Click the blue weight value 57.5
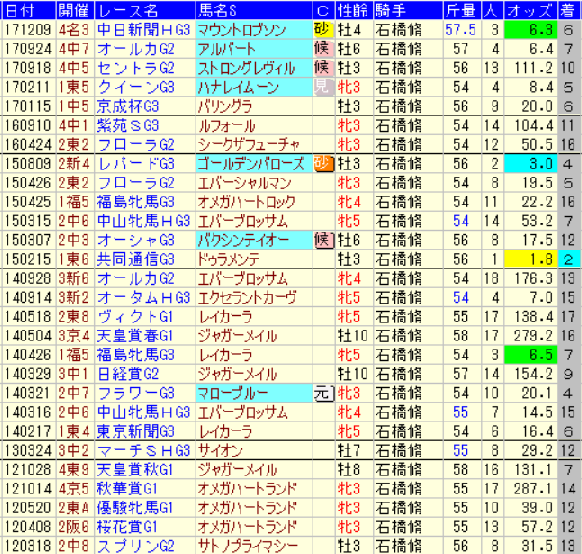This screenshot has height=554, width=582. [460, 30]
